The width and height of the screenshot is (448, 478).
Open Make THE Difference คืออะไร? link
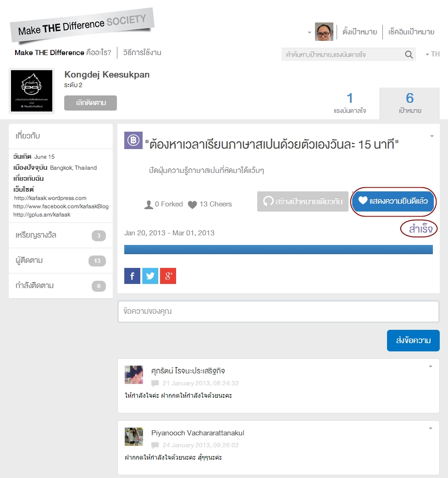(x=63, y=52)
